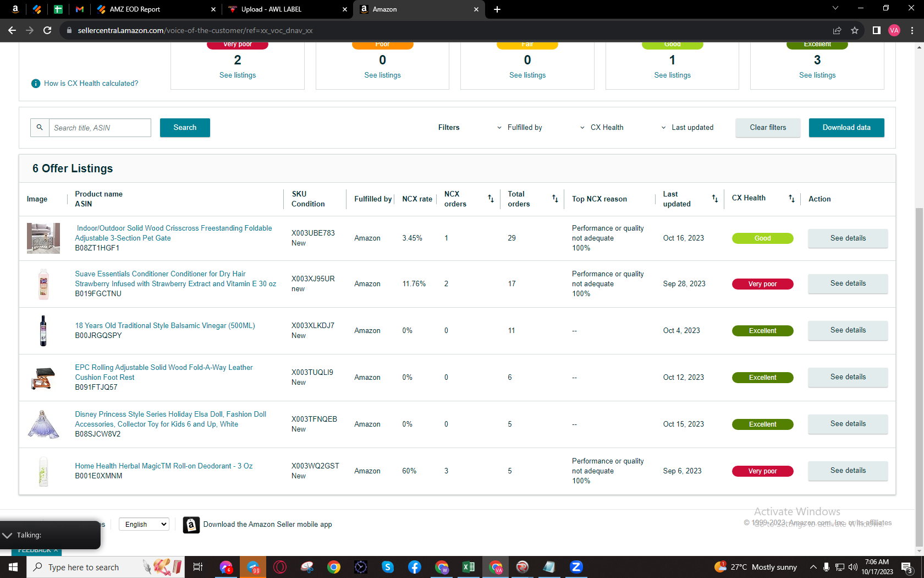Viewport: 924px width, 578px height.
Task: Click the Amazon Seller app icon
Action: click(191, 525)
